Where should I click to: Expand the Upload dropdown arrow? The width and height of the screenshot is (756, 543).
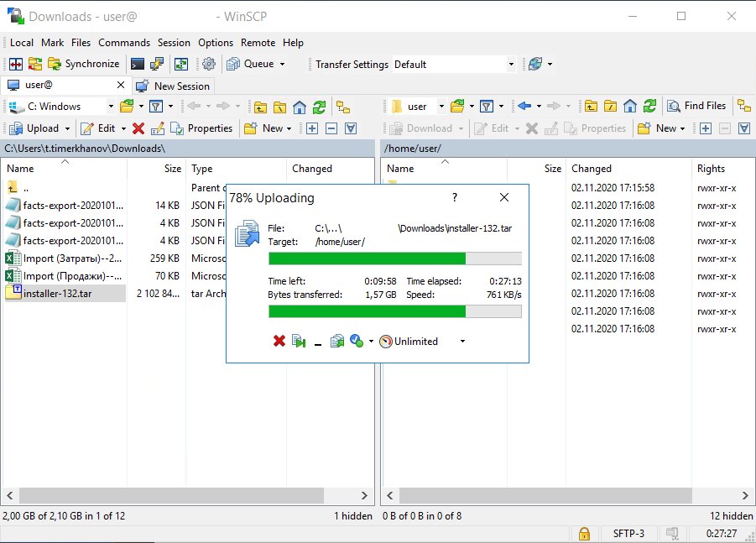point(67,128)
